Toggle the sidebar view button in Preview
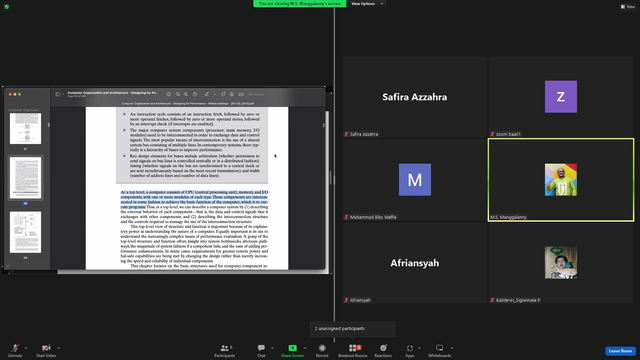This screenshot has height=360, width=640. (x=58, y=94)
